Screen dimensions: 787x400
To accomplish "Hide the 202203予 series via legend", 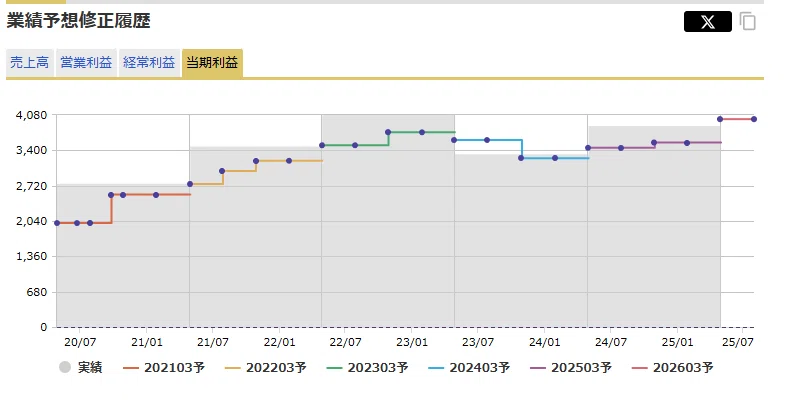I will pyautogui.click(x=266, y=368).
